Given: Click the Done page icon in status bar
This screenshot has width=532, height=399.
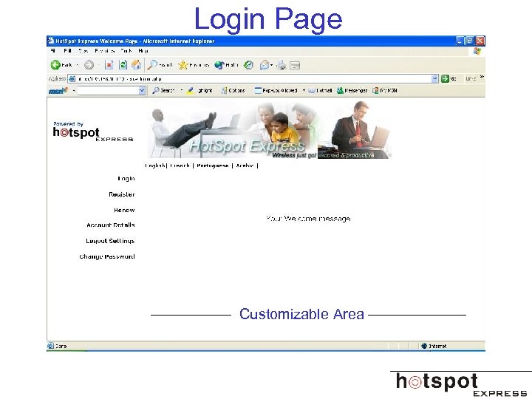Looking at the screenshot, I should 51,346.
